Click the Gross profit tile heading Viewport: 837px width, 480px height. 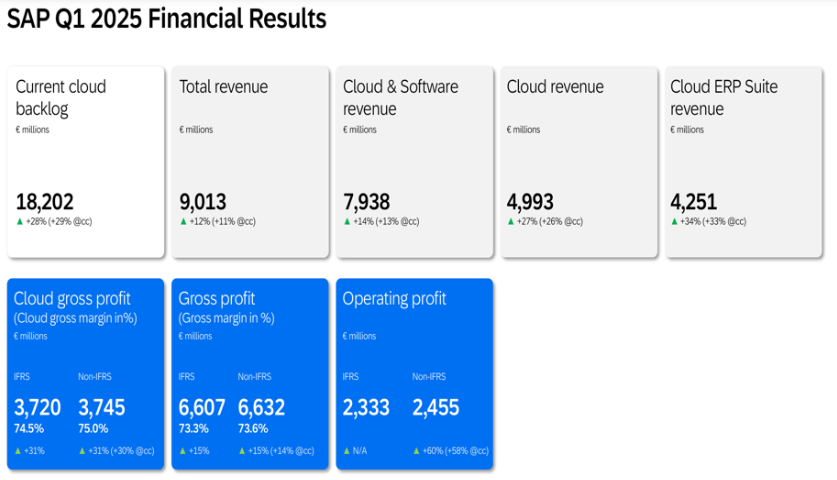coord(216,299)
